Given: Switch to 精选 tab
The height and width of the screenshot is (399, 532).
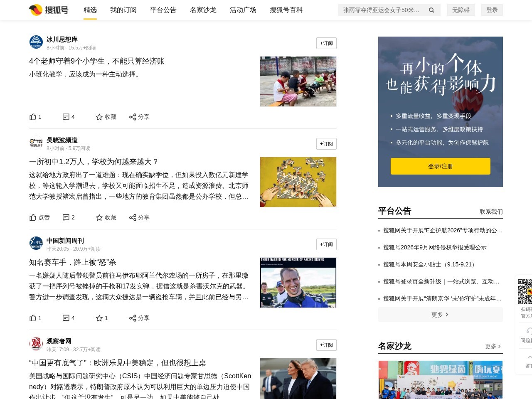Looking at the screenshot, I should point(90,10).
